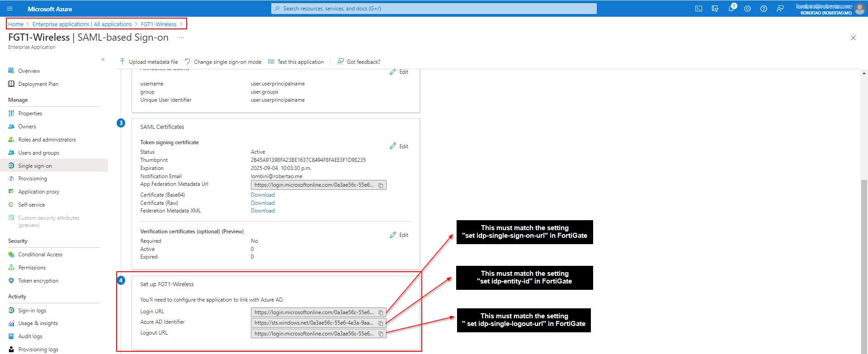Image resolution: width=868 pixels, height=354 pixels.
Task: Open Properties under Manage
Action: pyautogui.click(x=30, y=113)
